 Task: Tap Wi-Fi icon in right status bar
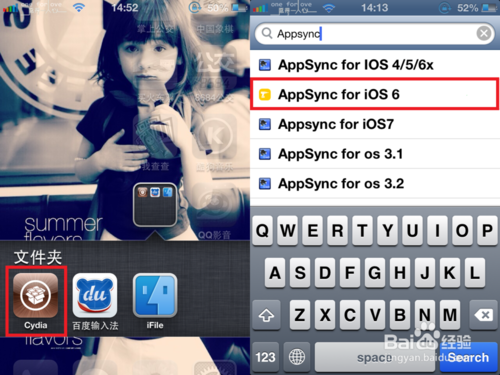coord(329,8)
